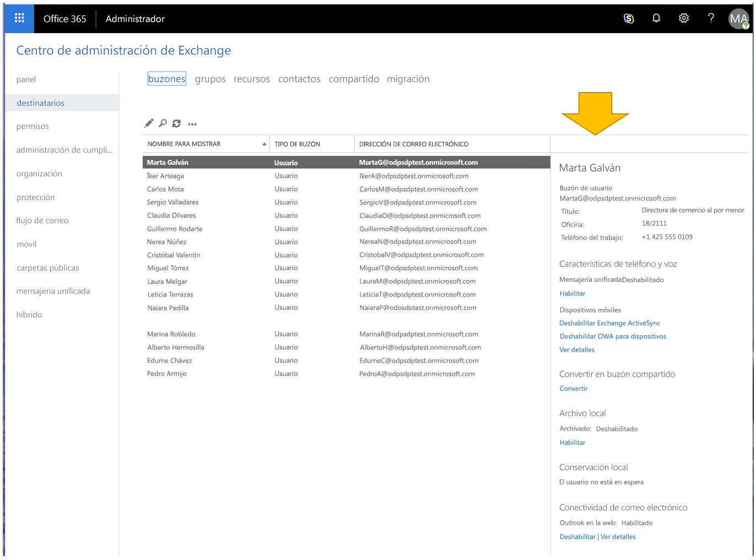756x560 pixels.
Task: Sort by Tipo de buzón column header
Action: (298, 144)
